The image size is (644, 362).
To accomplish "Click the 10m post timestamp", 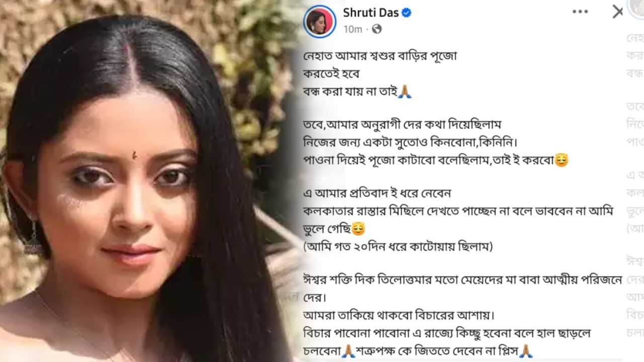I will tap(353, 29).
